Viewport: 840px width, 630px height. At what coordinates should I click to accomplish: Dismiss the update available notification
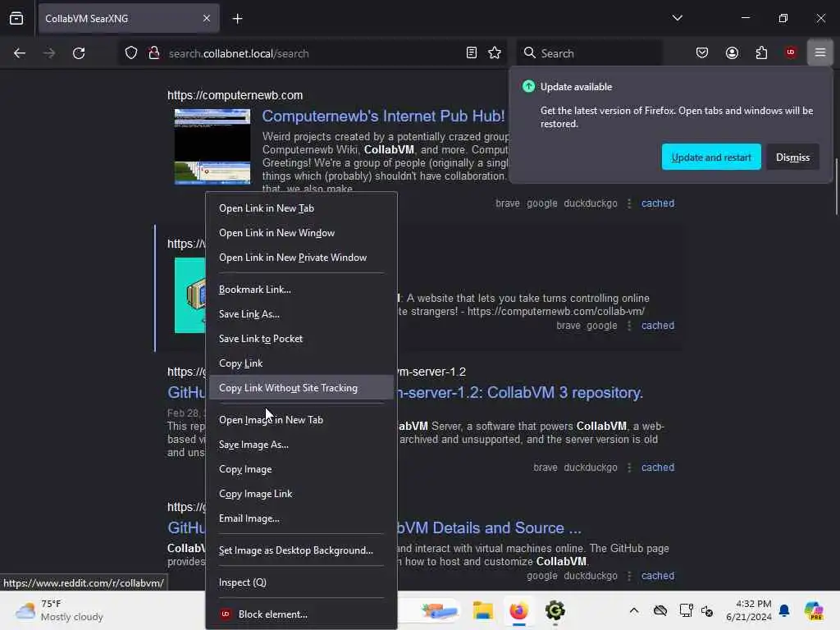793,157
